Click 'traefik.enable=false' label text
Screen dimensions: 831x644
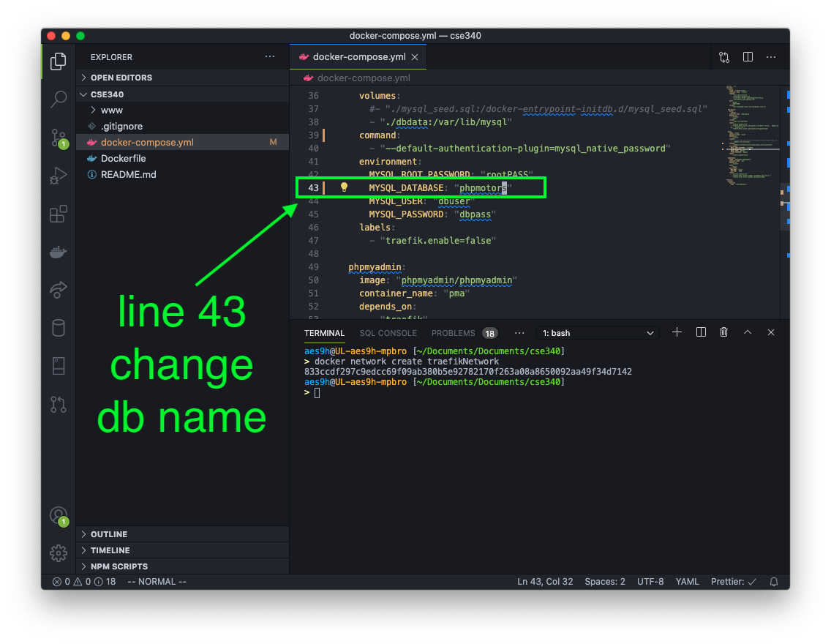click(438, 241)
